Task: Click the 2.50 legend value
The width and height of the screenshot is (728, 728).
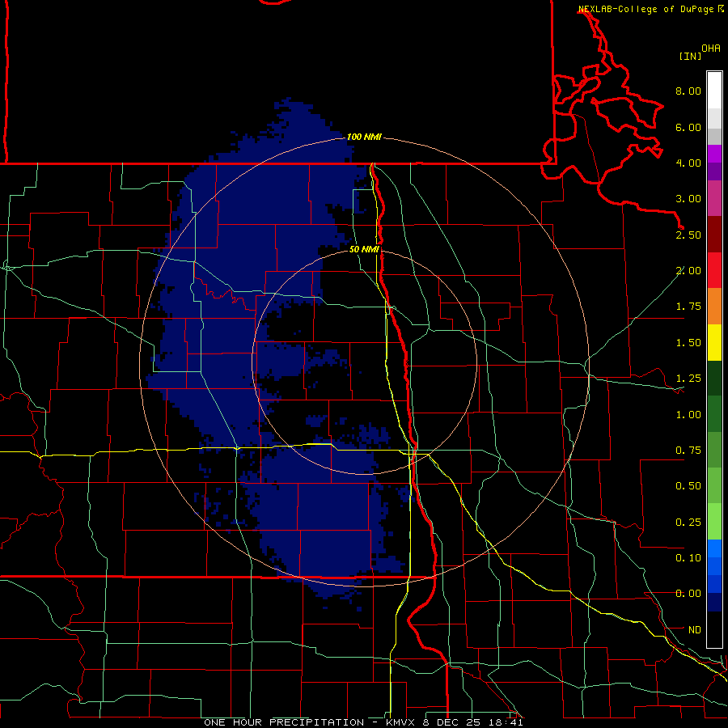Action: (x=688, y=235)
